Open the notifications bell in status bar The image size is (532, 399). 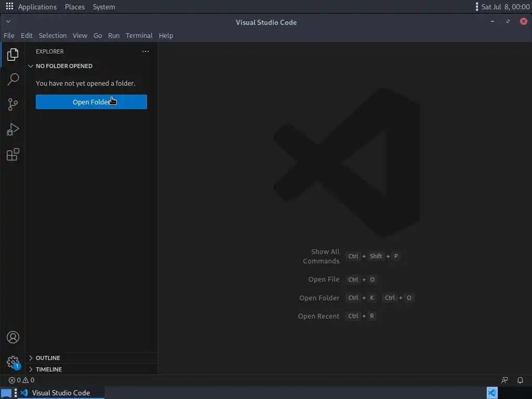(x=520, y=380)
